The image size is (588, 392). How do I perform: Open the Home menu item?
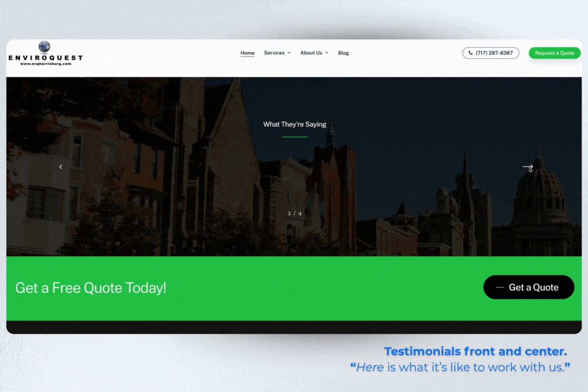[247, 53]
